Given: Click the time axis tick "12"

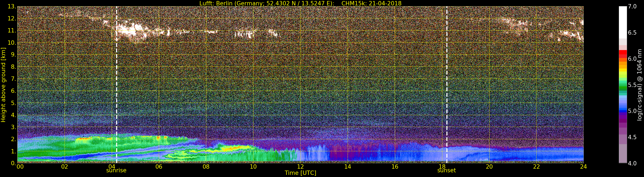Looking at the screenshot, I should (x=300, y=167).
